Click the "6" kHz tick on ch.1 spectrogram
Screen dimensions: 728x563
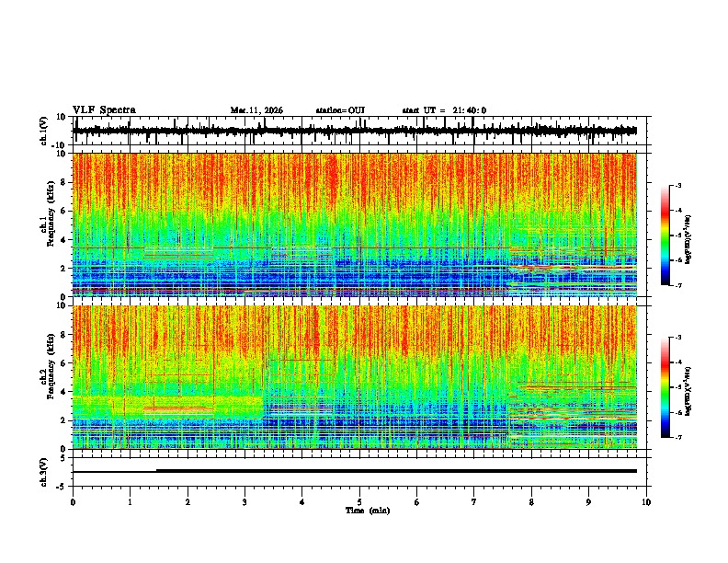click(x=63, y=212)
